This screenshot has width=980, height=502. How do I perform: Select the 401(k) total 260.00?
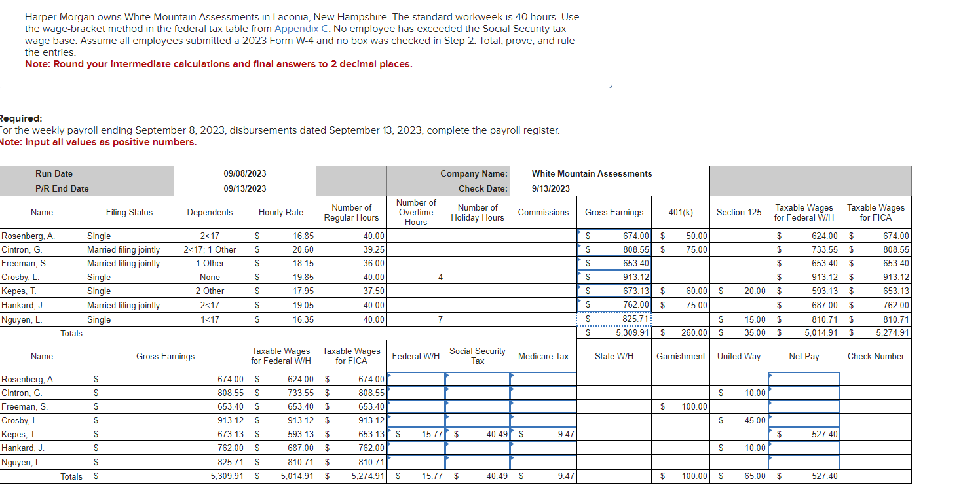pos(680,332)
